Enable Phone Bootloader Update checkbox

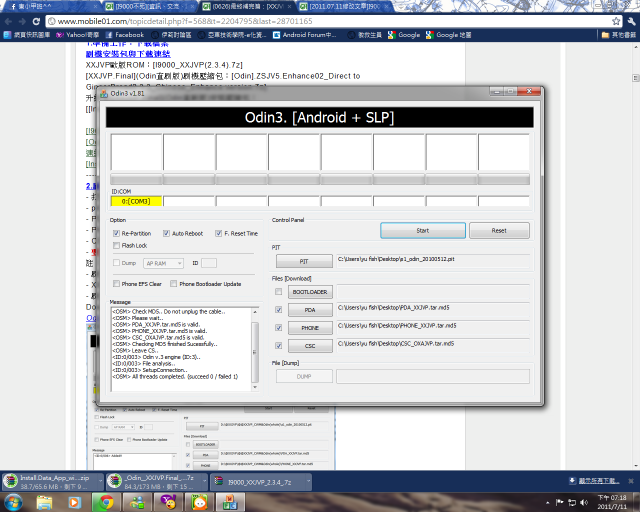[x=173, y=284]
